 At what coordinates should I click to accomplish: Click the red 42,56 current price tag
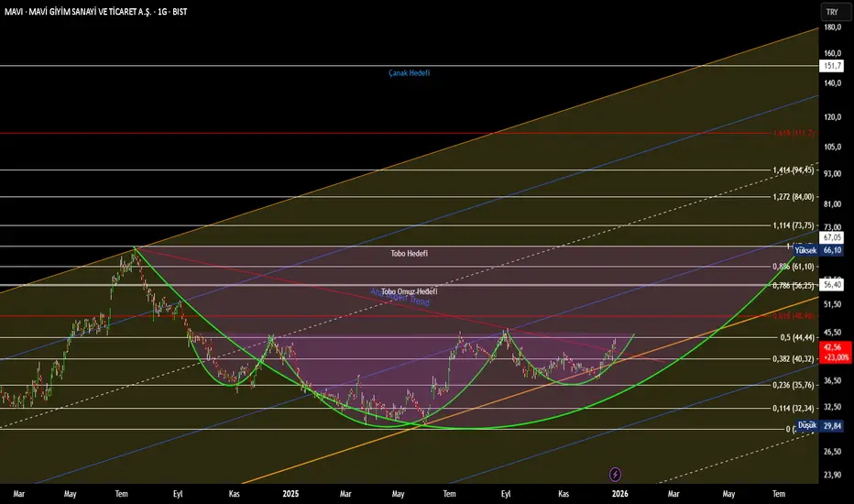pyautogui.click(x=835, y=347)
